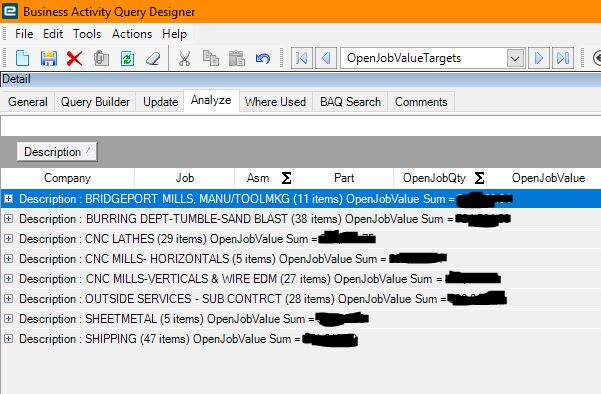Cut with the scissors icon
Viewport: 601px width, 394px height.
click(x=184, y=59)
